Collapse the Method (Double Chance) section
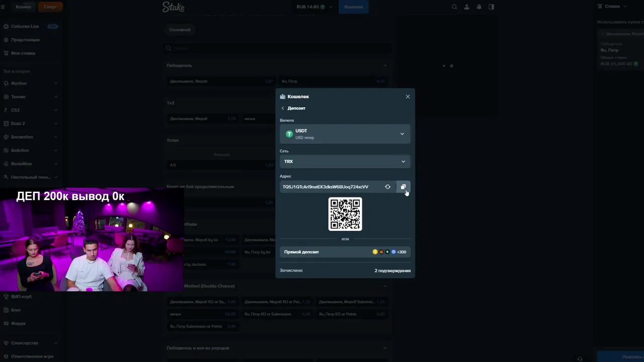644x362 pixels. click(x=385, y=286)
